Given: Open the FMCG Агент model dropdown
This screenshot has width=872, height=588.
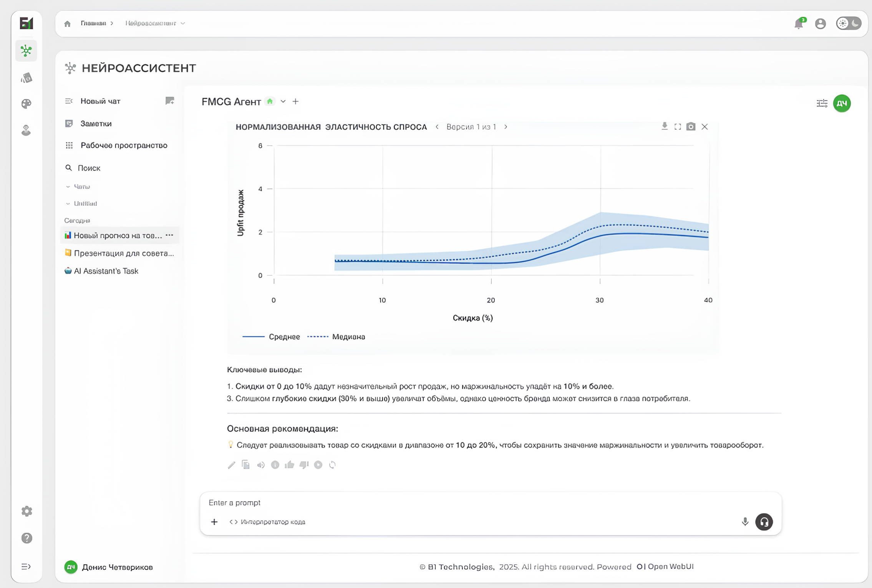Looking at the screenshot, I should (x=283, y=101).
